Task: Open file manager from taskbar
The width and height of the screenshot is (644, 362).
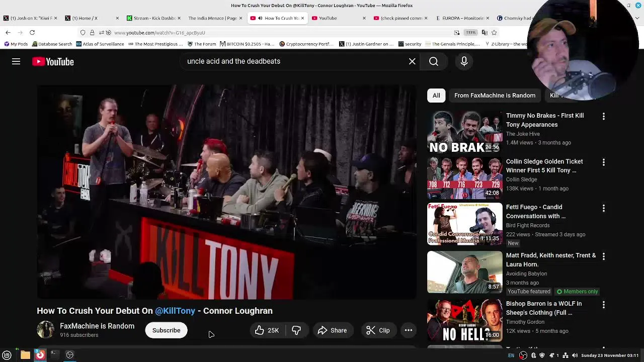Action: point(25,355)
